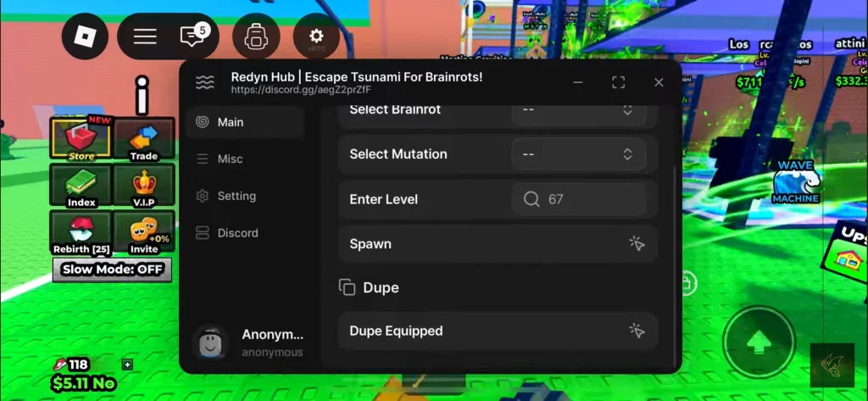This screenshot has width=868, height=401.
Task: Toggle Slow Mode: OFF
Action: 113,270
